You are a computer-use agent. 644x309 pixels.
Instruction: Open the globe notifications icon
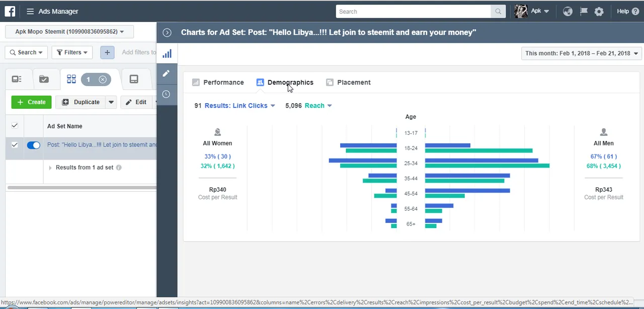click(x=568, y=11)
